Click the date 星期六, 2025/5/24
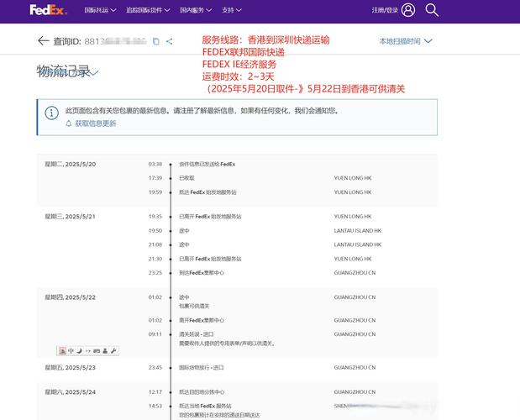The image size is (520, 420). tap(70, 392)
